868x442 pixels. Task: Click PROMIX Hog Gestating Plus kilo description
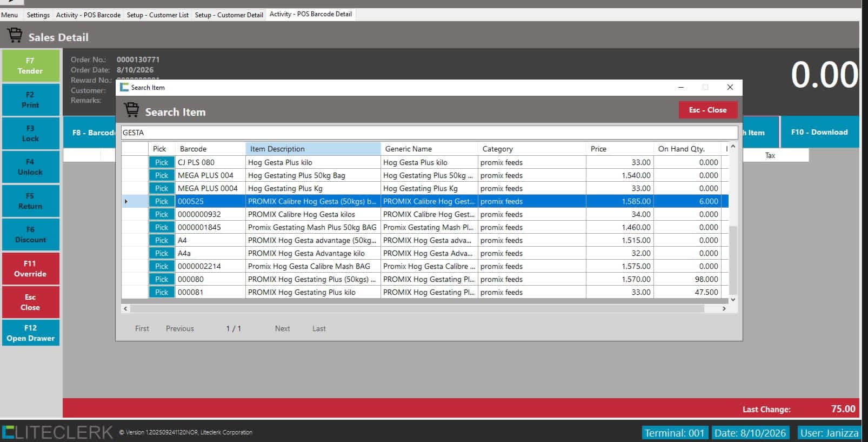click(x=313, y=292)
